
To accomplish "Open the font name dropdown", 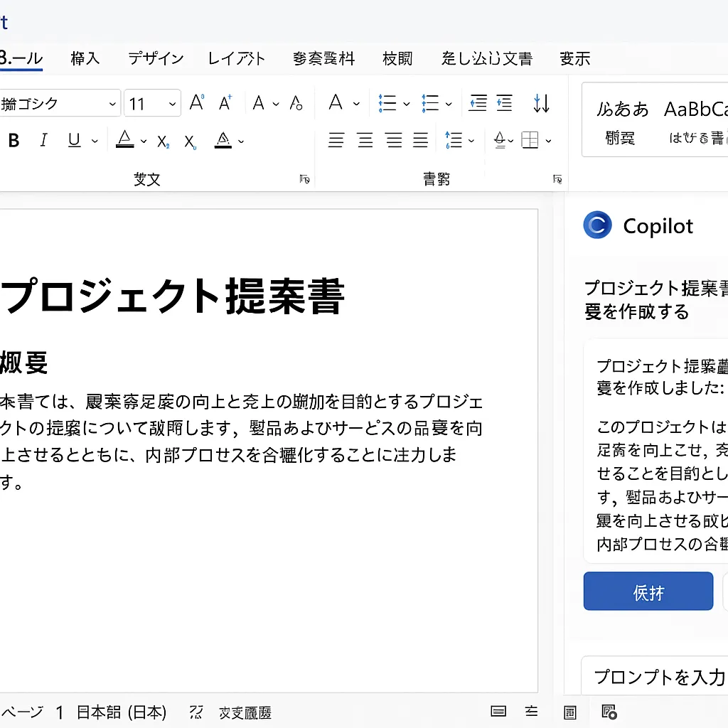I will pyautogui.click(x=112, y=105).
